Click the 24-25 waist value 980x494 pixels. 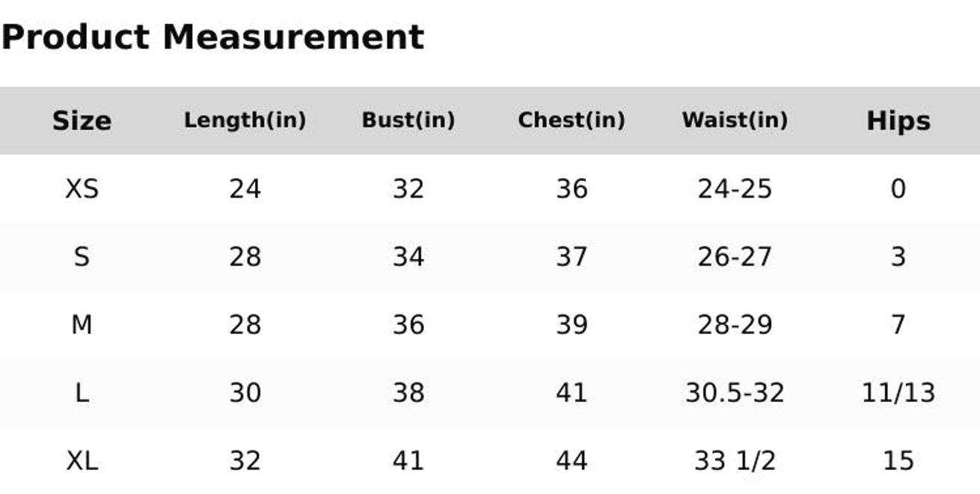point(734,189)
